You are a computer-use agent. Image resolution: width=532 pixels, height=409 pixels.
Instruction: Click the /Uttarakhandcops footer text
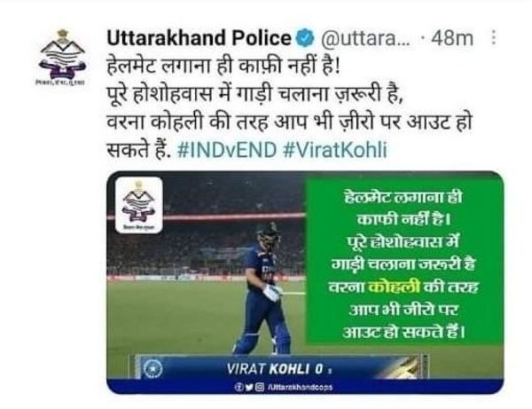coord(300,388)
